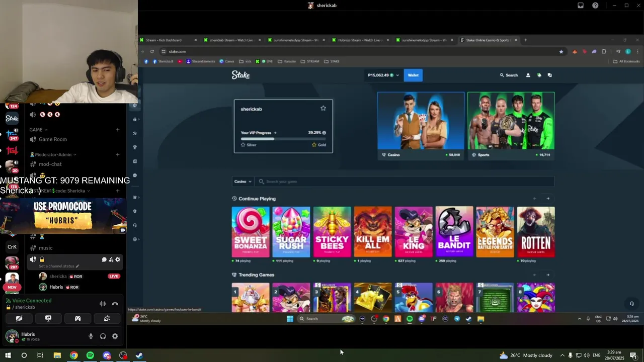Open Spotify from the Windows taskbar
The width and height of the screenshot is (644, 362).
coord(90,355)
